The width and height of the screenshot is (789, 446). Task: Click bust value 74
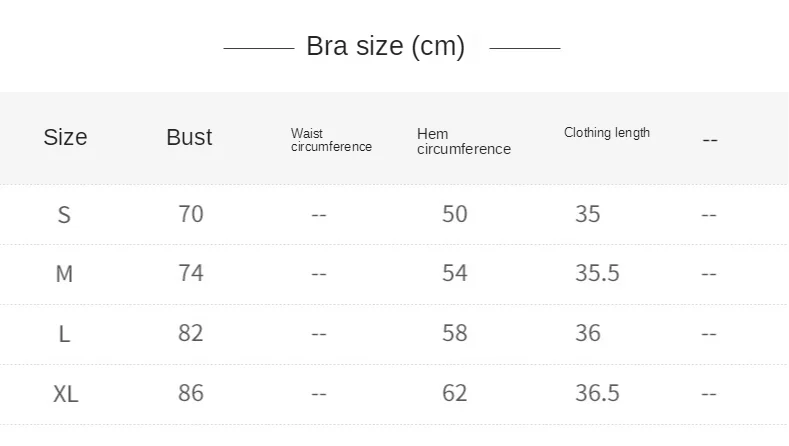tap(190, 273)
